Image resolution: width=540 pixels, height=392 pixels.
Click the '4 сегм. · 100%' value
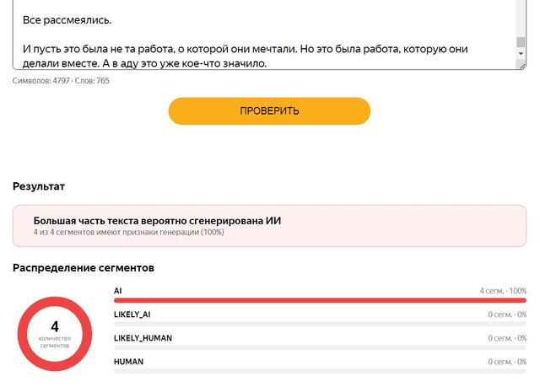(x=503, y=291)
